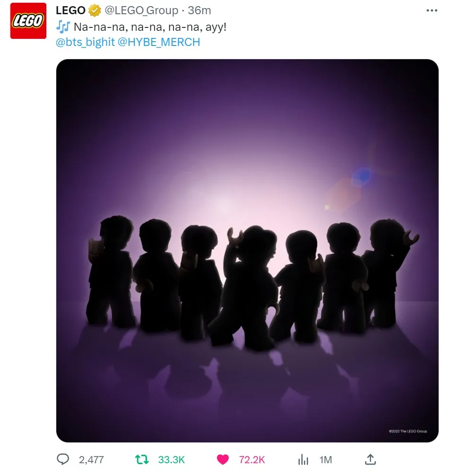Open the three-dot more options menu
Image resolution: width=449 pixels, height=476 pixels.
click(x=431, y=10)
